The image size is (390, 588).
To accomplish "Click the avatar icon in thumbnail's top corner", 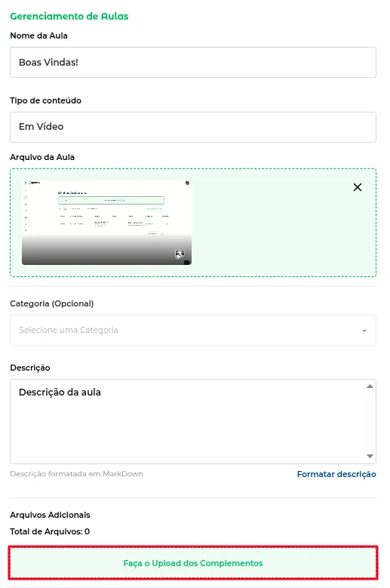I will click(x=187, y=183).
